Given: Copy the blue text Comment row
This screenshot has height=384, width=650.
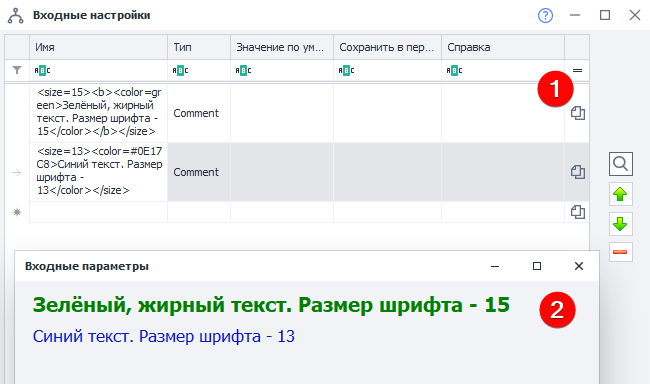Looking at the screenshot, I should pos(577,172).
